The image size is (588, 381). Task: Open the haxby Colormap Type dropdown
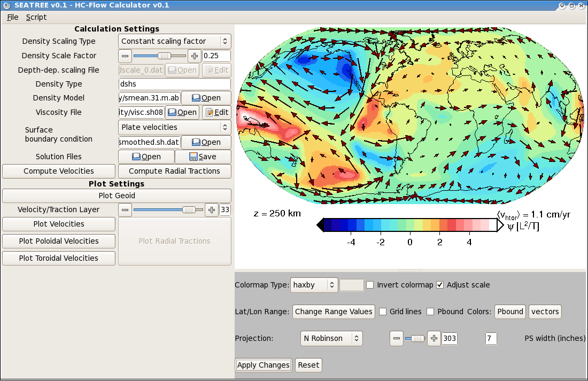point(314,285)
